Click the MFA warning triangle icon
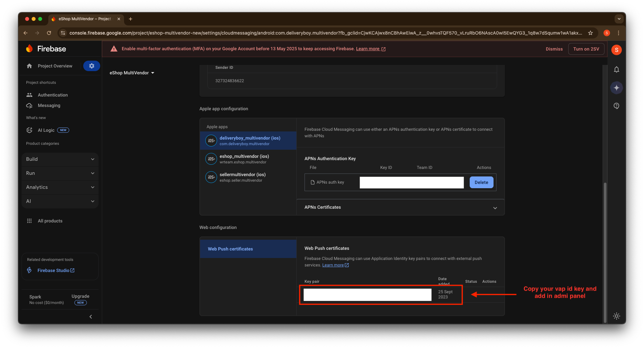644x348 pixels. click(x=114, y=49)
